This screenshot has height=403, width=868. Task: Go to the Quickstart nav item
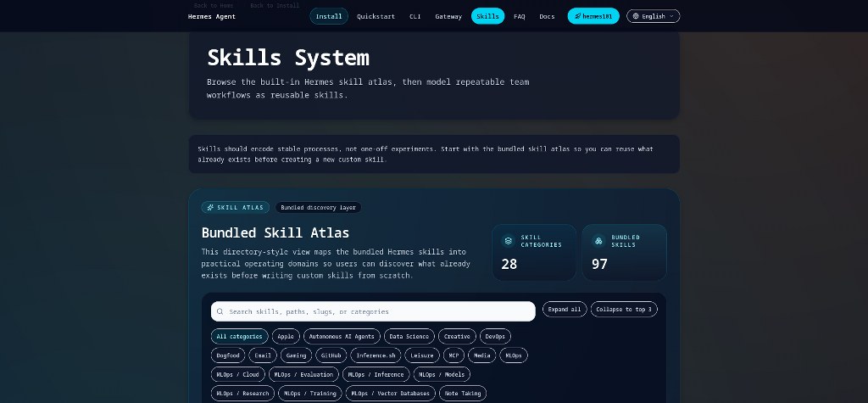point(376,16)
